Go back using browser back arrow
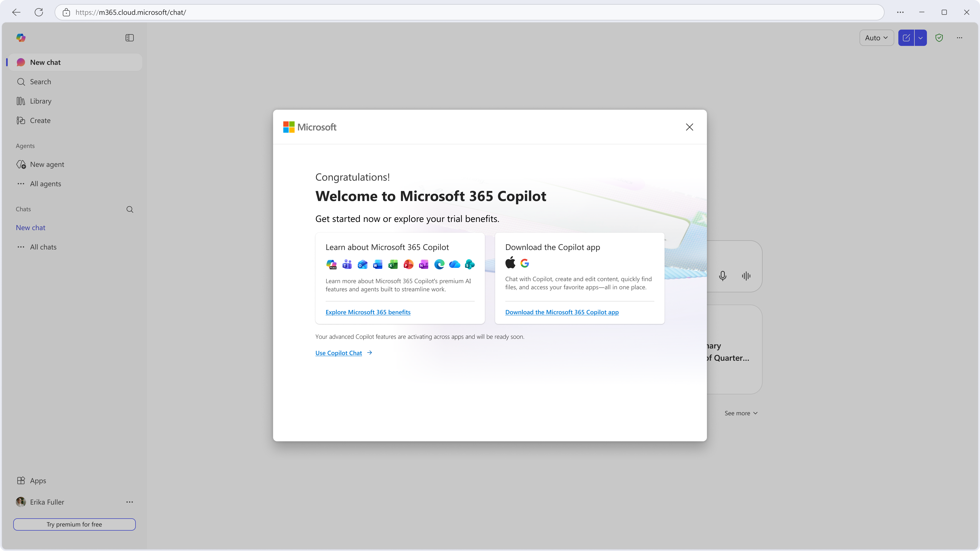This screenshot has height=551, width=980. pyautogui.click(x=16, y=12)
